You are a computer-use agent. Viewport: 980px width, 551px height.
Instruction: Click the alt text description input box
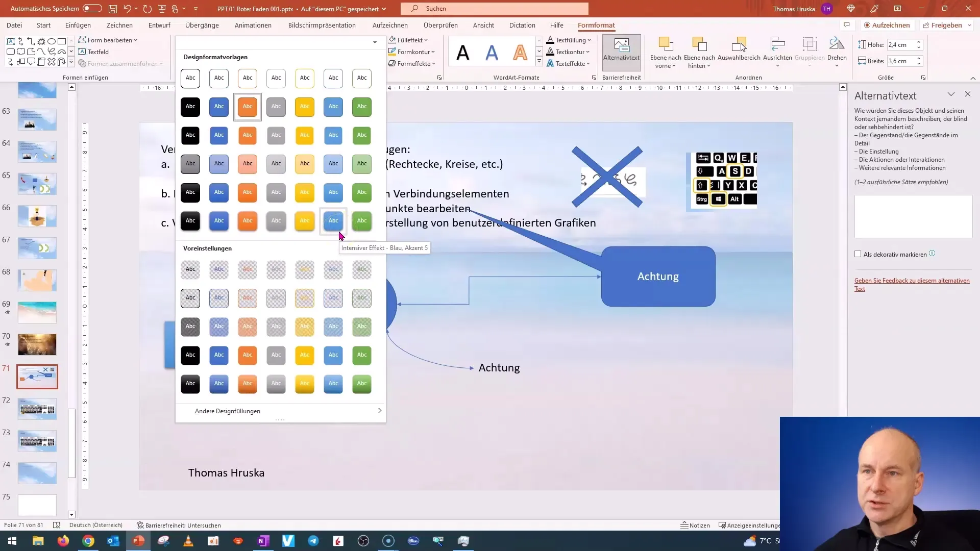914,217
